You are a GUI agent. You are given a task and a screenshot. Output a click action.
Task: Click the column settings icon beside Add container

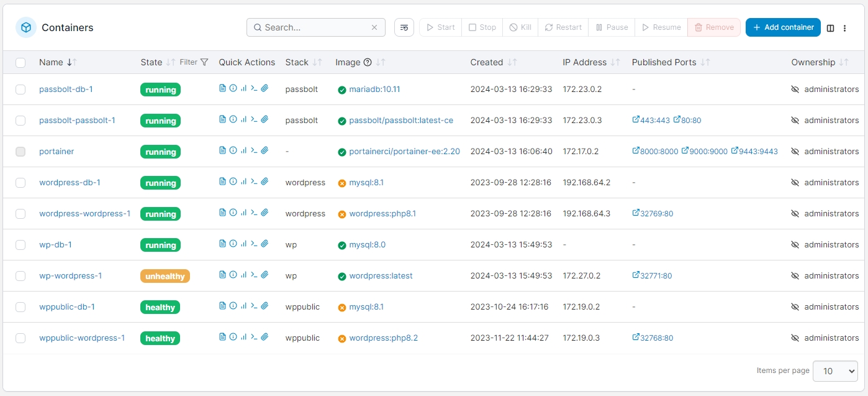830,28
